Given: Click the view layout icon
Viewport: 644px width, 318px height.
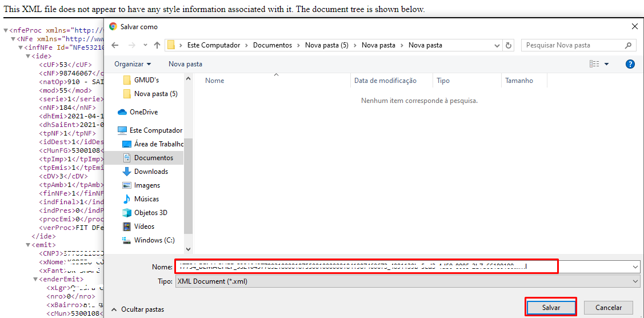Looking at the screenshot, I should click(594, 64).
